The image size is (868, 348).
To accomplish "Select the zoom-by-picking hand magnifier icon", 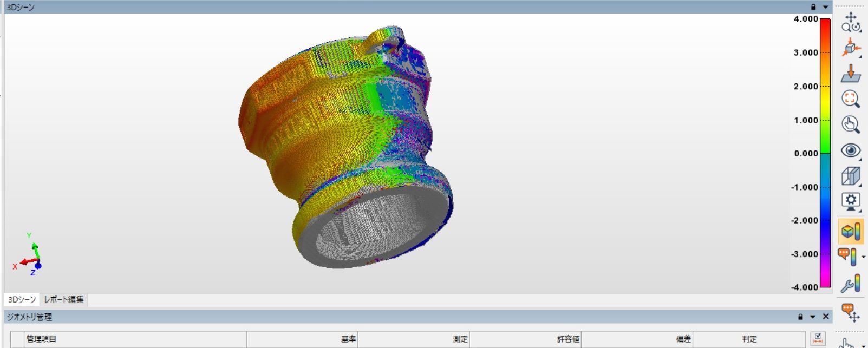I will click(x=850, y=124).
